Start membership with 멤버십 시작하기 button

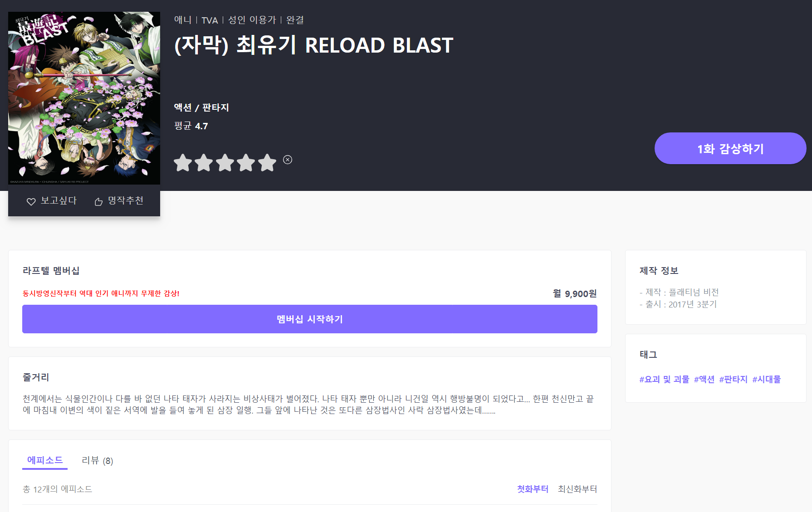(x=309, y=319)
